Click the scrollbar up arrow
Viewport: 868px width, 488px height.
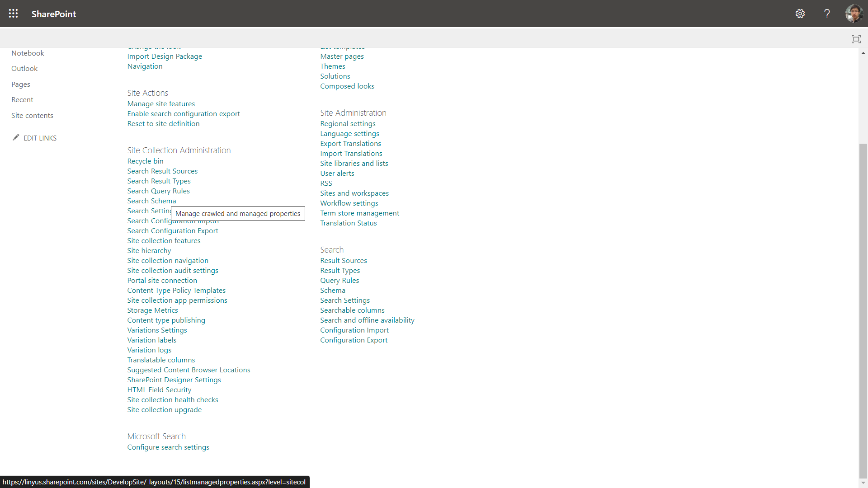click(863, 53)
